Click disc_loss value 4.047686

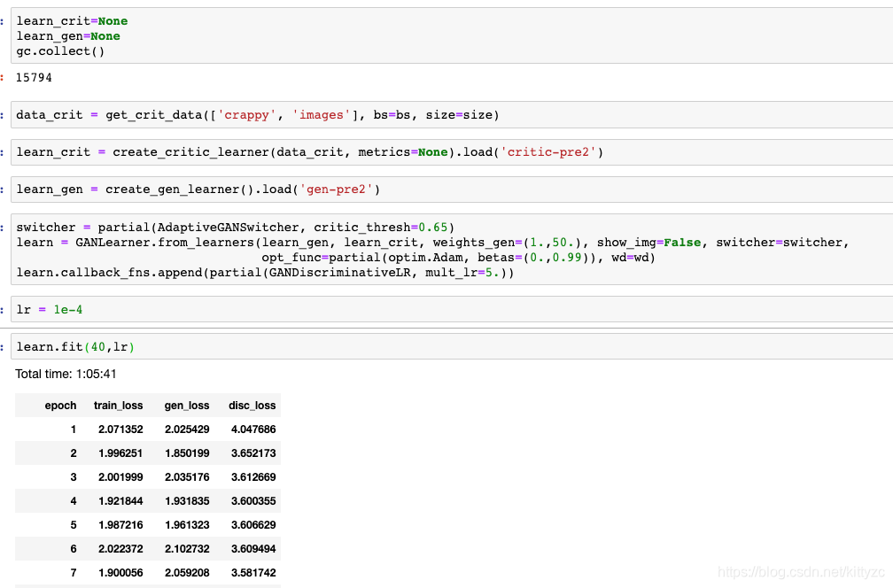coord(253,429)
